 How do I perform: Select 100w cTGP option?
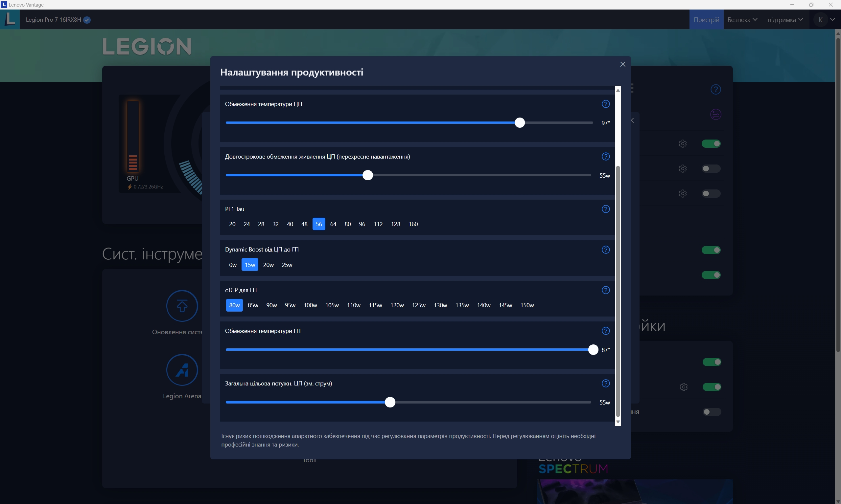tap(310, 305)
